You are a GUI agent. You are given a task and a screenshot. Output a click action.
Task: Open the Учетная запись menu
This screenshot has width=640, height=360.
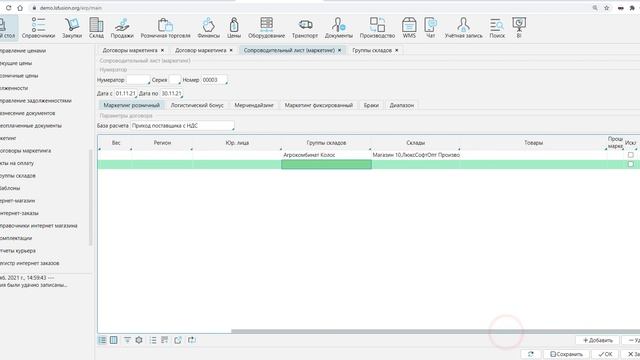[463, 28]
